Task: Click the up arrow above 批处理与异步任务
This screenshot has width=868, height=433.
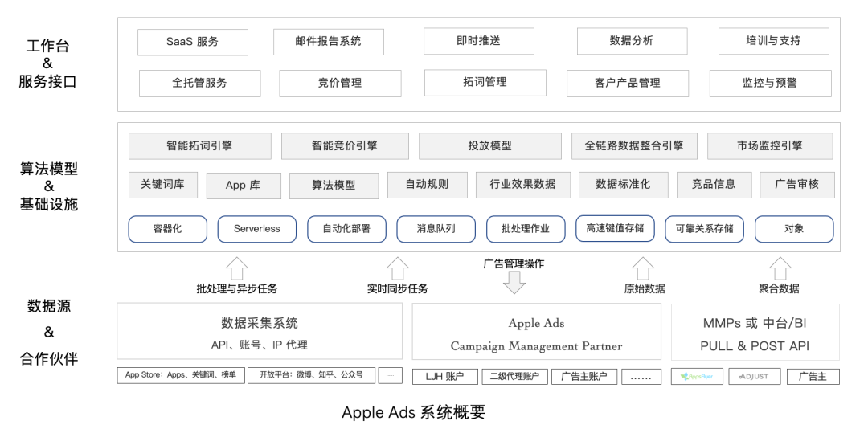Action: point(237,269)
